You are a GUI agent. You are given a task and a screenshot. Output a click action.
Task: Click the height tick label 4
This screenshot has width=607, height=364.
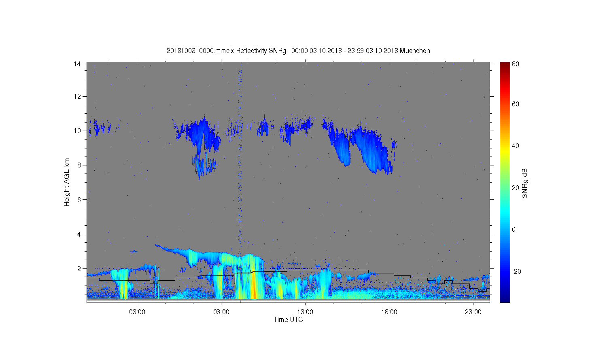[79, 234]
